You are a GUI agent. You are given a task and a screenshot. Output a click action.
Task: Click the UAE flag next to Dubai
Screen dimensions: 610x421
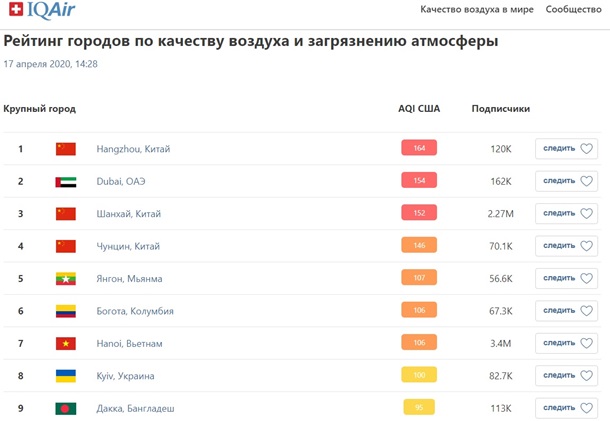[x=66, y=182]
